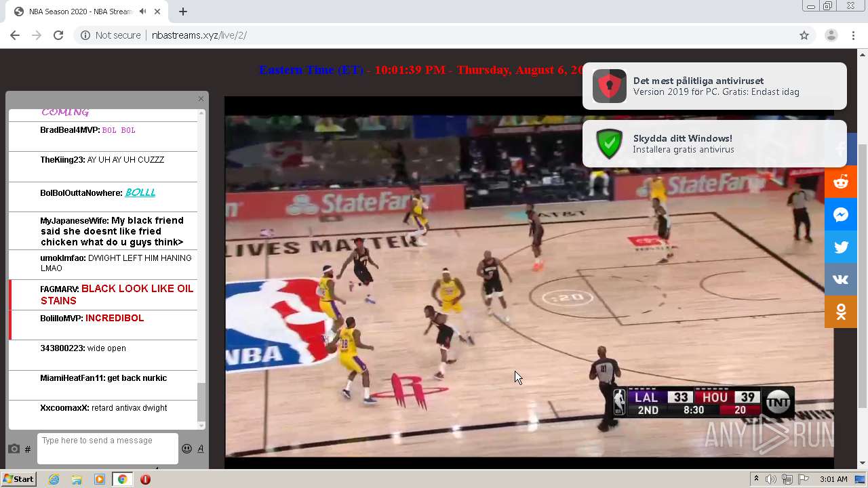Launch Internet Explorer from taskbar
This screenshot has height=488, width=868.
54,479
